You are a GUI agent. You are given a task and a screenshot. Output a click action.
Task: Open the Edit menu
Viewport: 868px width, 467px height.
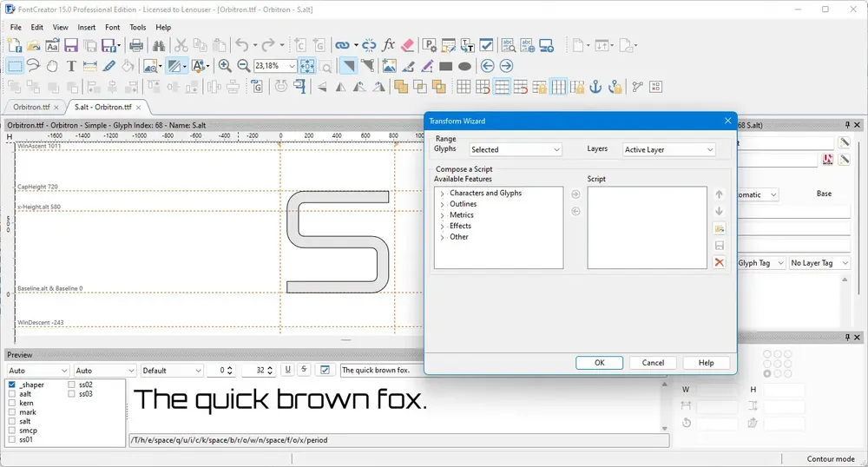(36, 27)
